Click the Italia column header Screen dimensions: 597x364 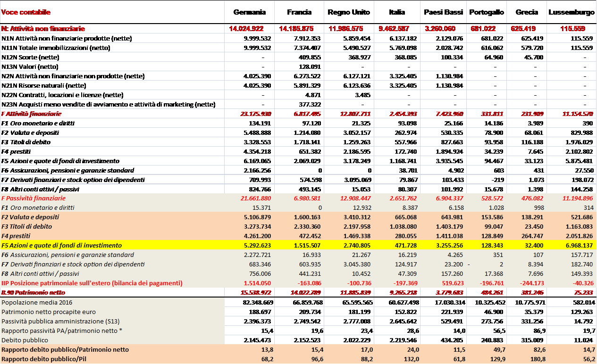pos(397,12)
